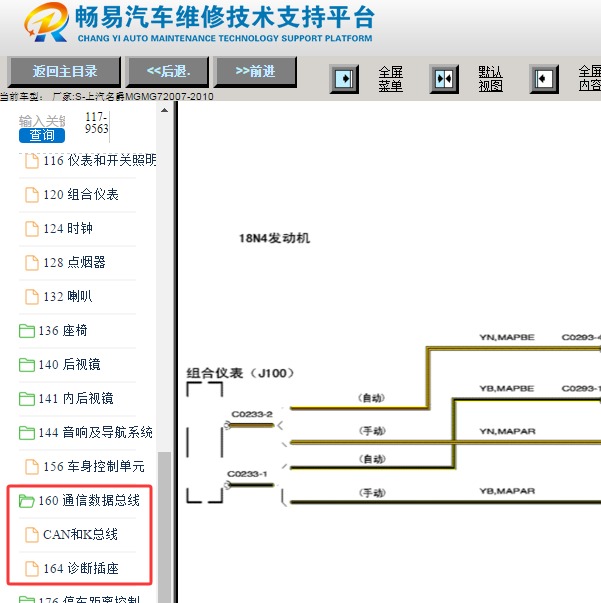Click connector label C0233-1
The height and width of the screenshot is (603, 601).
247,474
